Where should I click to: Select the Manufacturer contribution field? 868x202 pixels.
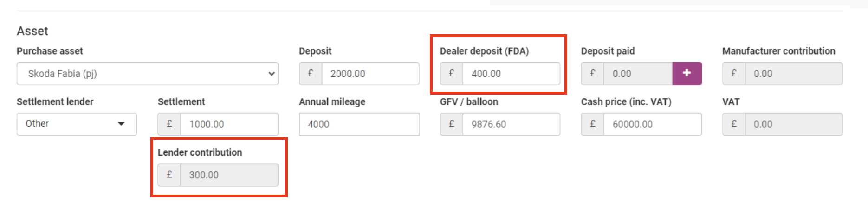pos(793,74)
